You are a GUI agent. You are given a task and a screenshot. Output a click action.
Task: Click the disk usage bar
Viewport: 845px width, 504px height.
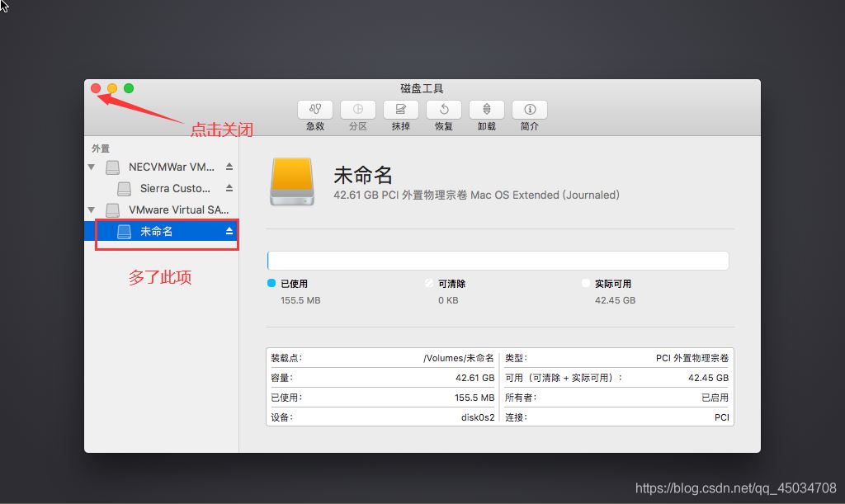point(498,261)
